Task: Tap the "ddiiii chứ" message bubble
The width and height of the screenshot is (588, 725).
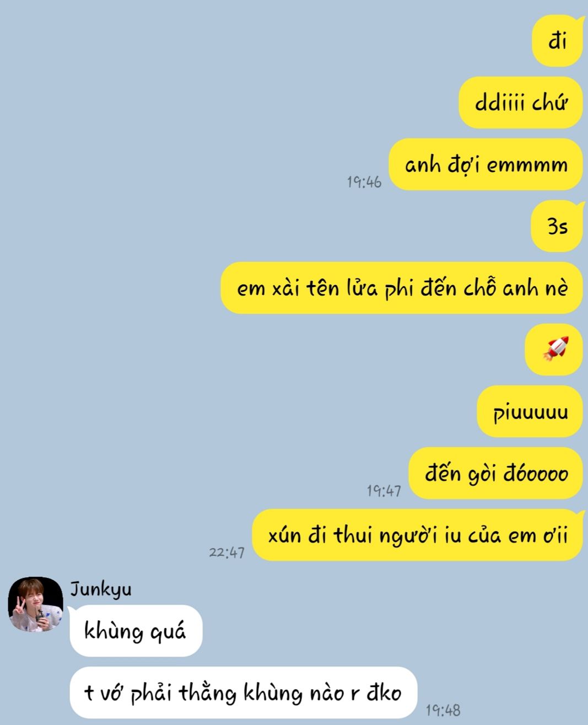Action: [x=521, y=103]
